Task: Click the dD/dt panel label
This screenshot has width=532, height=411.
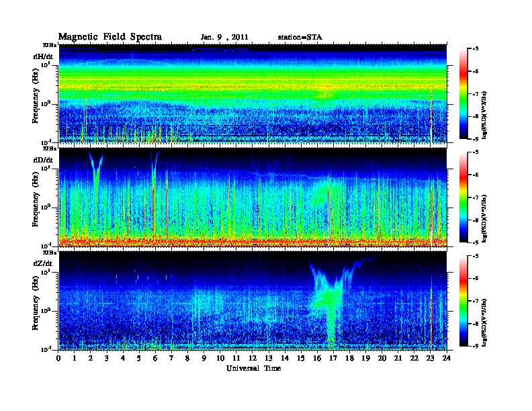Action: (x=43, y=160)
